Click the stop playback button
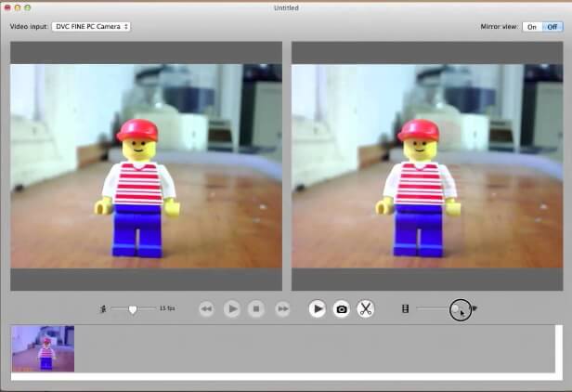Viewport: 572px width, 392px height. coord(256,309)
